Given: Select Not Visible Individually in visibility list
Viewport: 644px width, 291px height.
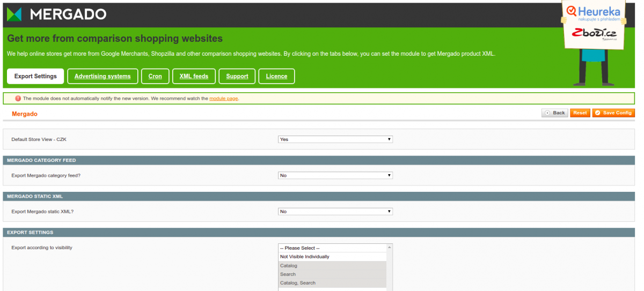Looking at the screenshot, I should pos(305,257).
